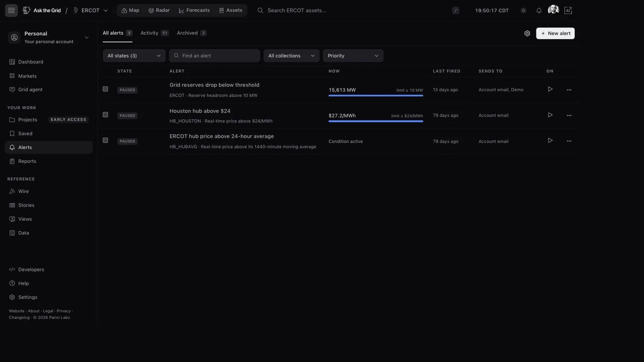Viewport: 644px width, 362px height.
Task: Open the user profile avatar
Action: point(553,10)
